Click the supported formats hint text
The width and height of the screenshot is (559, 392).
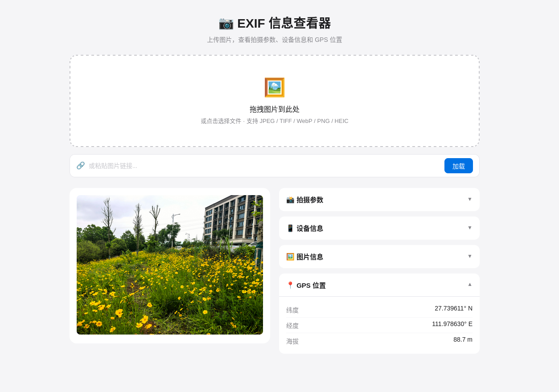point(275,121)
